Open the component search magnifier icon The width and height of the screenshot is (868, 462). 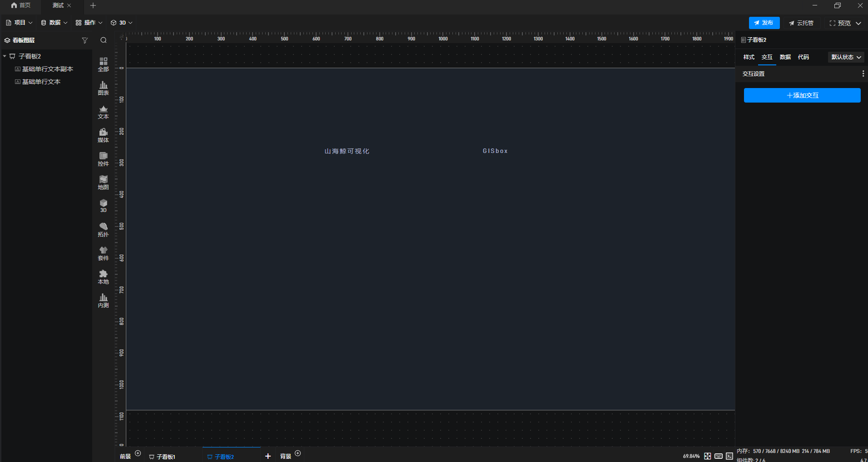pyautogui.click(x=104, y=40)
